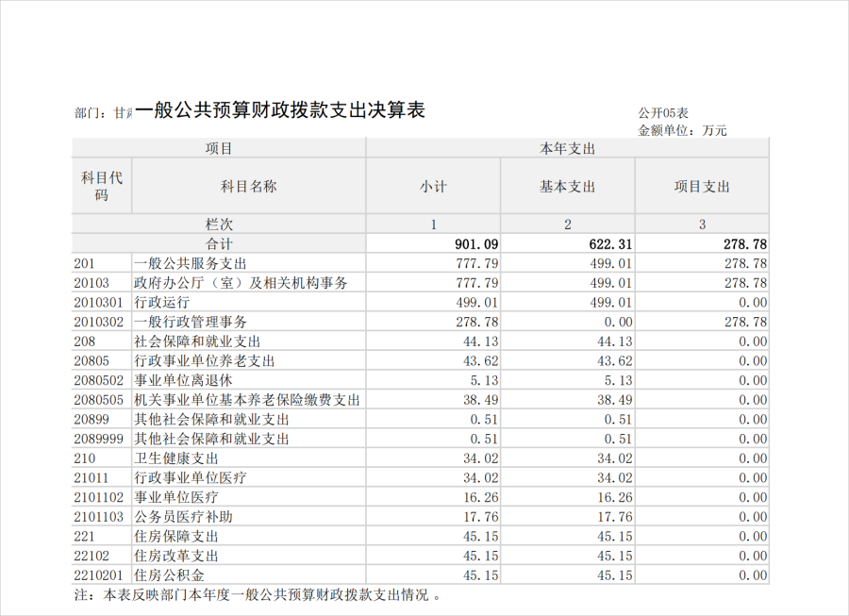Select the 科目名称 column header

pyautogui.click(x=248, y=187)
